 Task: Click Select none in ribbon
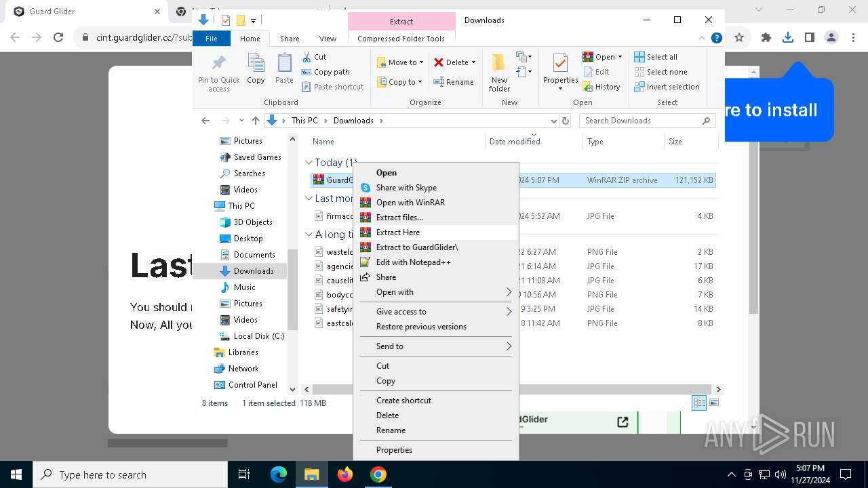coord(660,72)
